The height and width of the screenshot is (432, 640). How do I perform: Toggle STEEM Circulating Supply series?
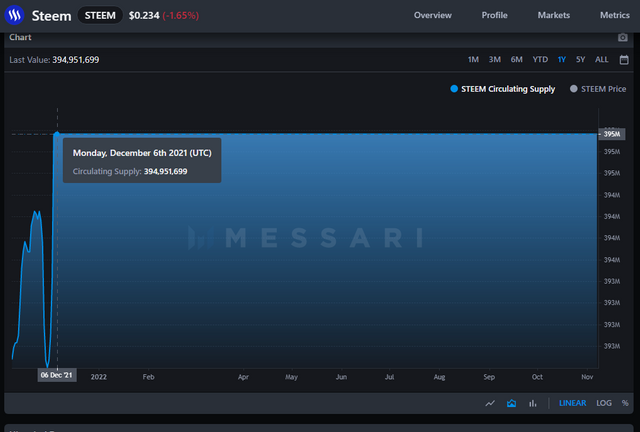click(x=502, y=89)
